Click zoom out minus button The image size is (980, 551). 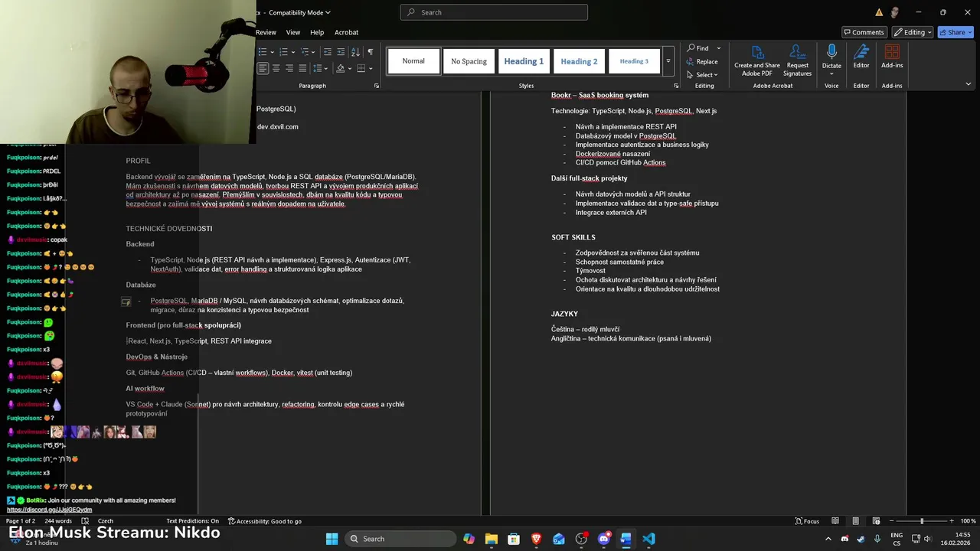(x=891, y=521)
